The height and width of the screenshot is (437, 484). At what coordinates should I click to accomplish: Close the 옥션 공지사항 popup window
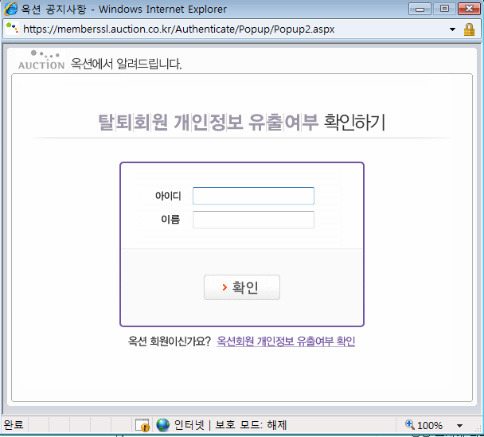coord(469,9)
